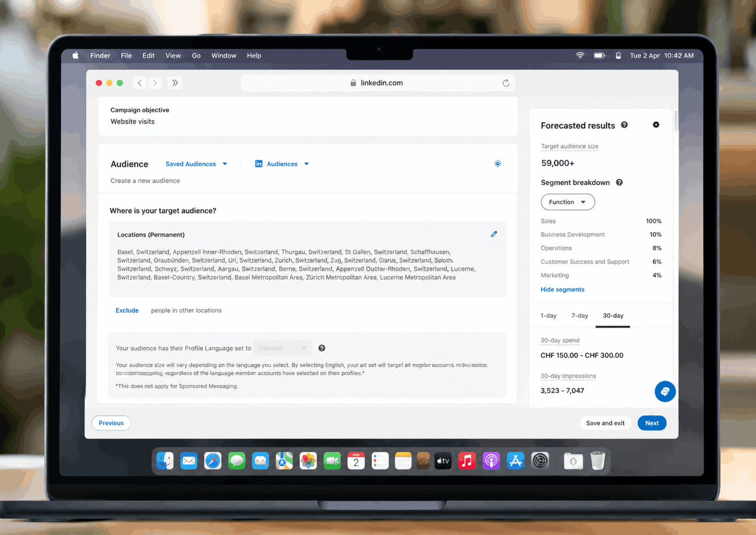Open the View menu
The width and height of the screenshot is (756, 535).
click(x=173, y=55)
